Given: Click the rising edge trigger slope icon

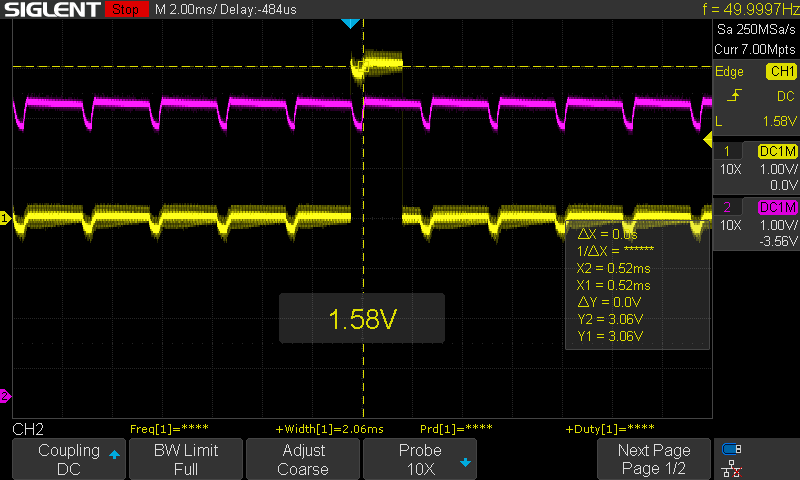Looking at the screenshot, I should pos(735,95).
